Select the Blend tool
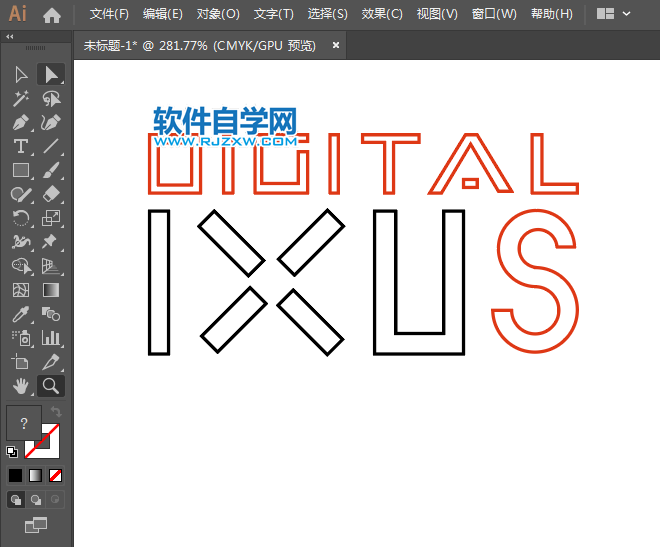The image size is (660, 547). pyautogui.click(x=51, y=314)
